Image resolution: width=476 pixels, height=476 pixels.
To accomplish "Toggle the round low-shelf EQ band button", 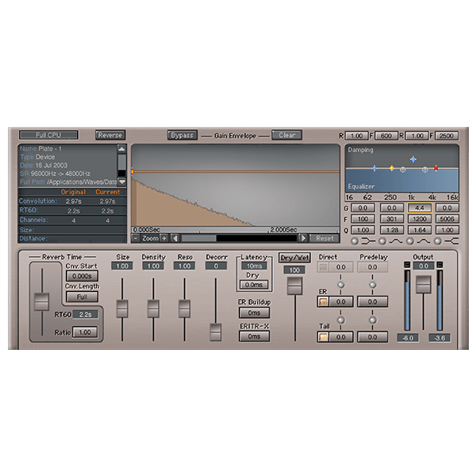I will point(355,241).
